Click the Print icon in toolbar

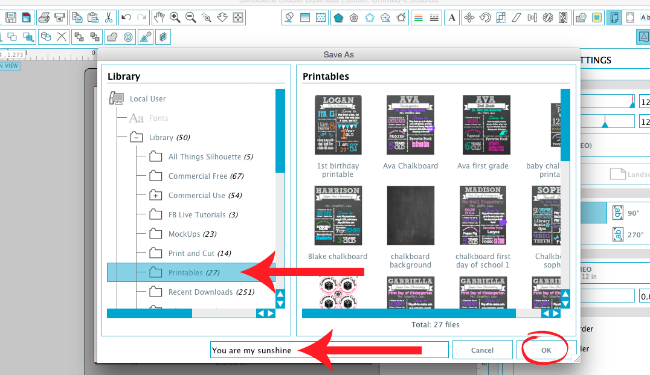tap(44, 17)
